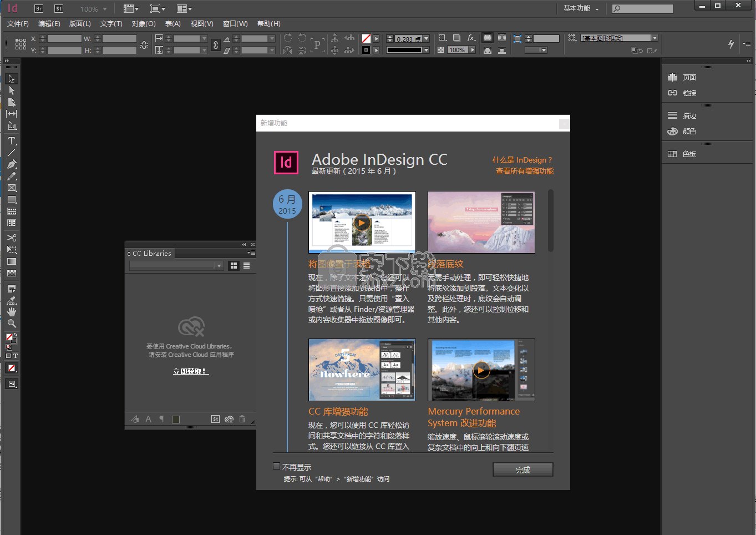Viewport: 756px width, 535px height.
Task: Open the 文字(T) menu
Action: 111,24
